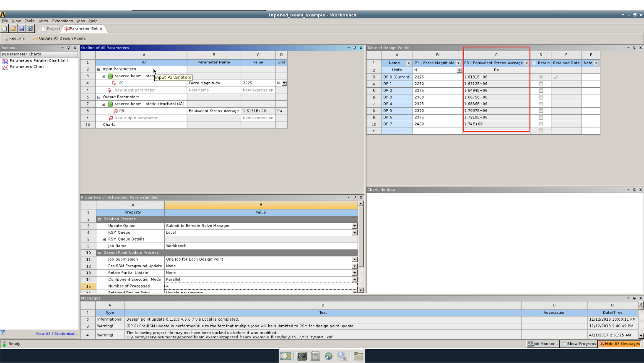Screen dimensions: 644x363
Task: Pin the Chart panel
Action: click(634, 190)
